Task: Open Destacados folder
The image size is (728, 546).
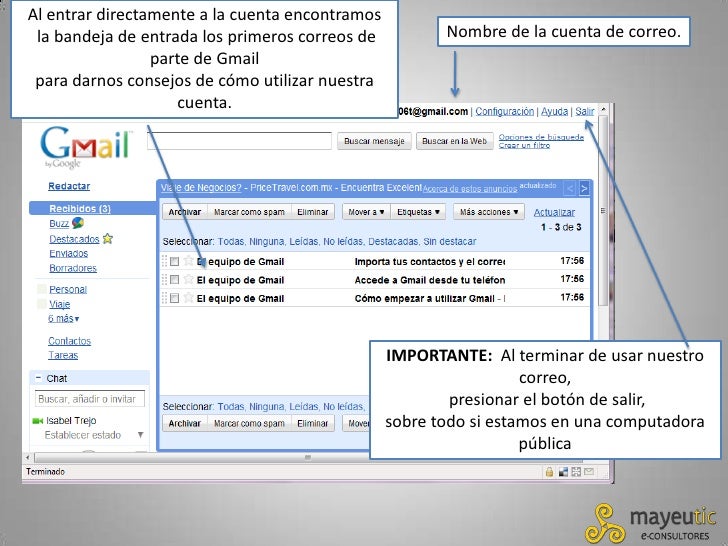Action: click(74, 239)
